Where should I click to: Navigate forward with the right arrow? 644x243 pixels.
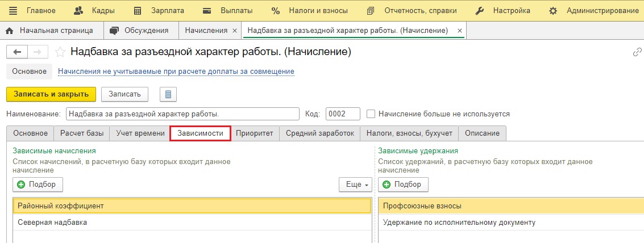[38, 52]
